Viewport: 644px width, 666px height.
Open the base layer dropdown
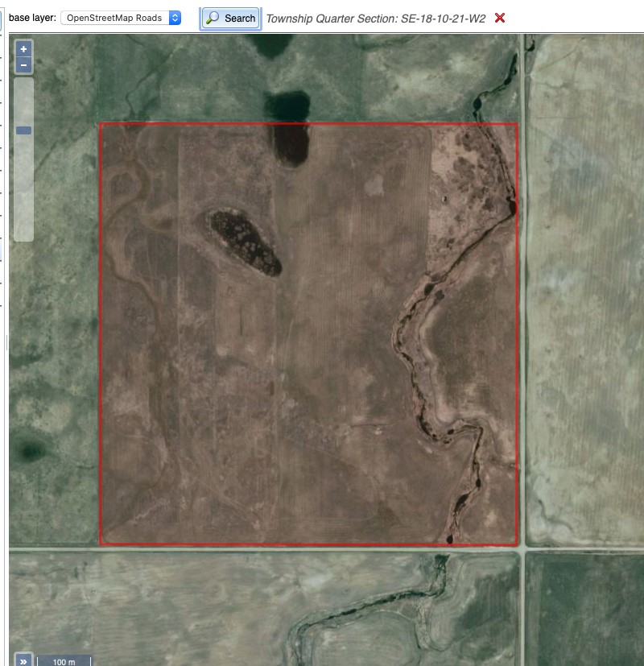pos(121,18)
